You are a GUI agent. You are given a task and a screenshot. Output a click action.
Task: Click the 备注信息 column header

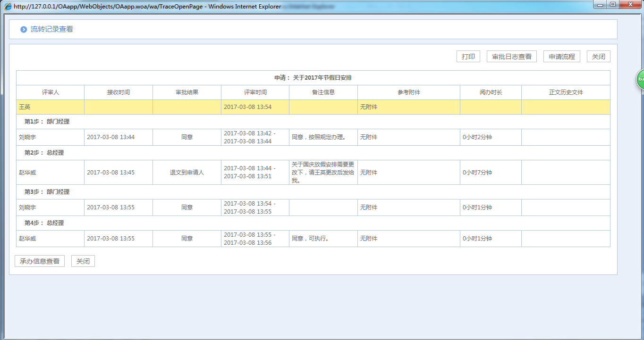323,92
